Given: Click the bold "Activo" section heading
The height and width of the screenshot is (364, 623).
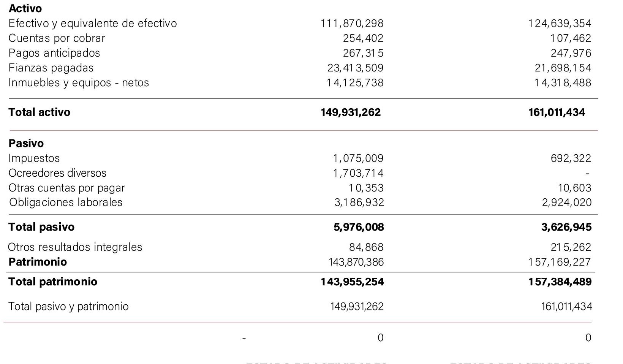Looking at the screenshot, I should coord(25,8).
